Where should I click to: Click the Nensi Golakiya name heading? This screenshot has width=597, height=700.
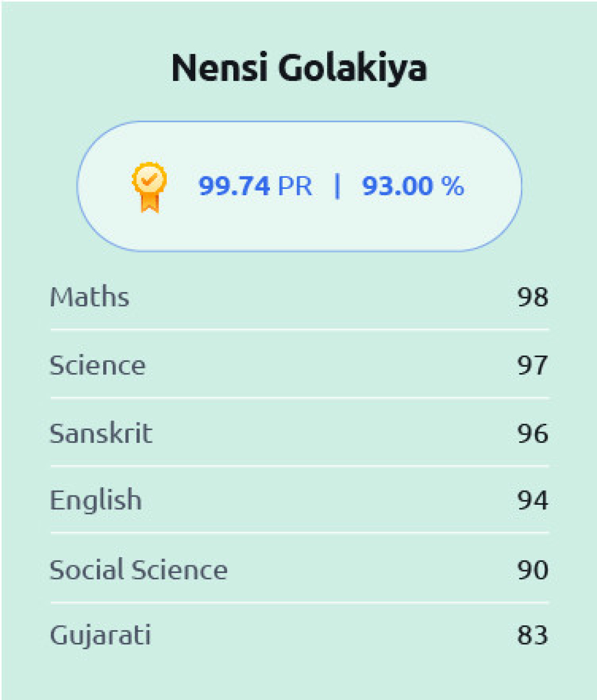coord(299,68)
